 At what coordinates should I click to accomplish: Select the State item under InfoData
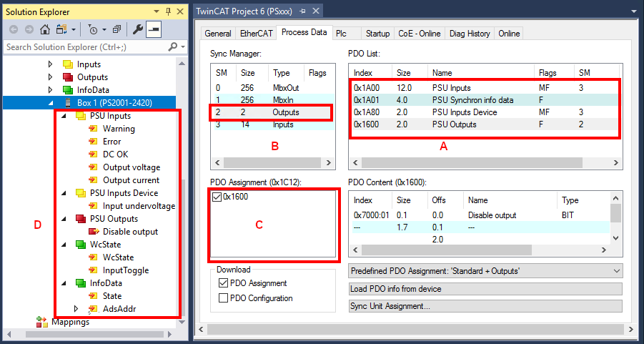point(112,296)
